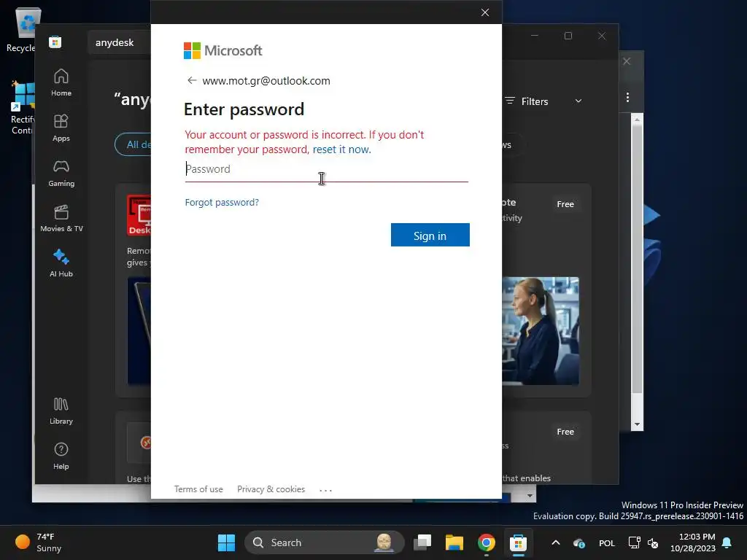Open Apps section in Store sidebar
The width and height of the screenshot is (747, 560).
[61, 128]
